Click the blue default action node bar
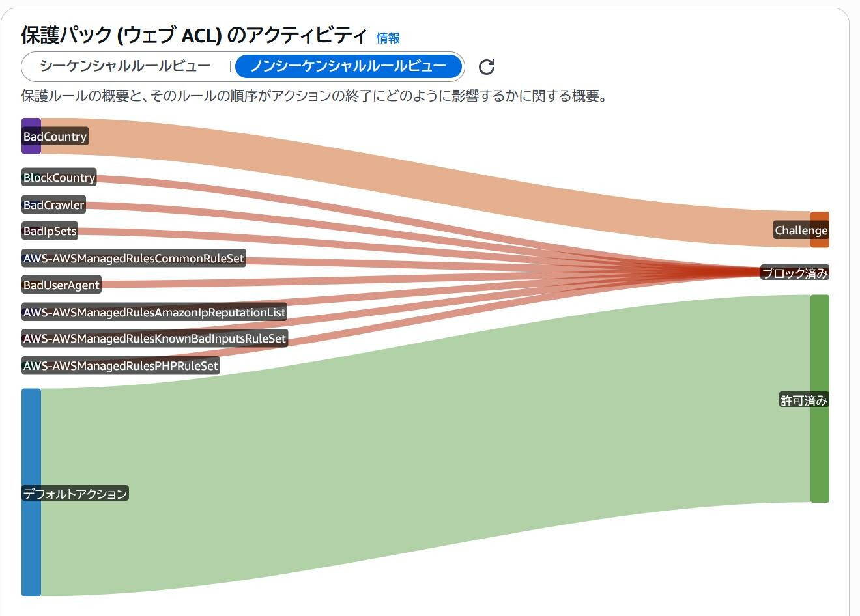 coord(31,553)
